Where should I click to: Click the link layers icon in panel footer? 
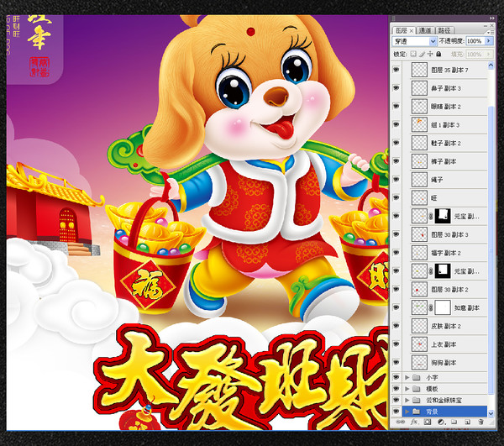pos(400,422)
